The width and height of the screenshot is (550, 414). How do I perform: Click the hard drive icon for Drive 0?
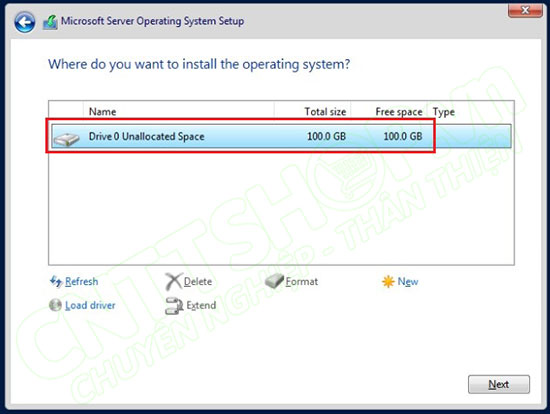pyautogui.click(x=66, y=139)
